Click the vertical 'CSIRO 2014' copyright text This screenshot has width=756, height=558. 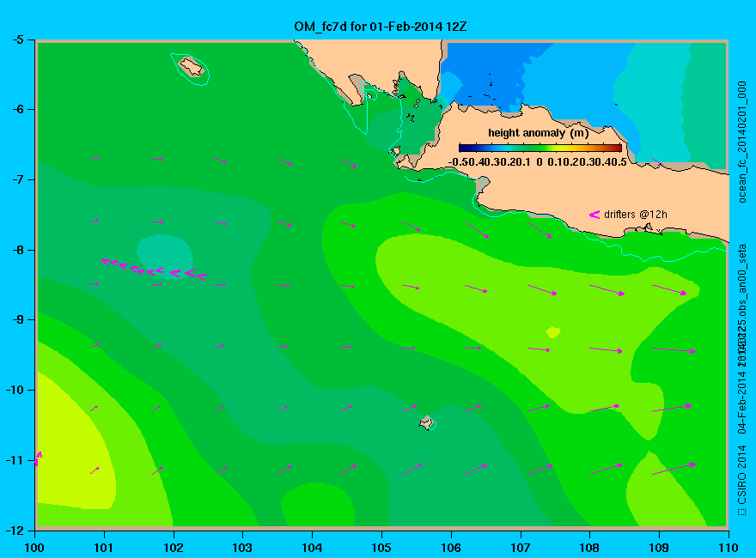click(742, 481)
